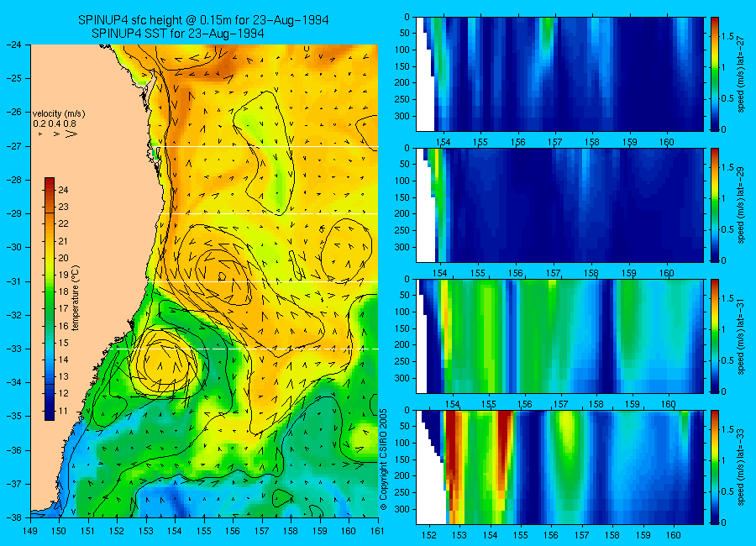Click the '161' longitude label on the map axis
The image size is (756, 546).
[377, 531]
